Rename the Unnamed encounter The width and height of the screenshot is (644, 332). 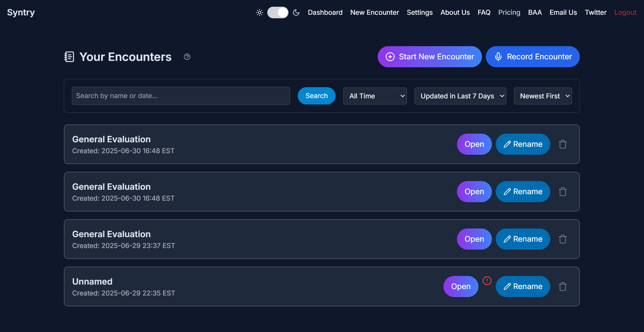[523, 286]
